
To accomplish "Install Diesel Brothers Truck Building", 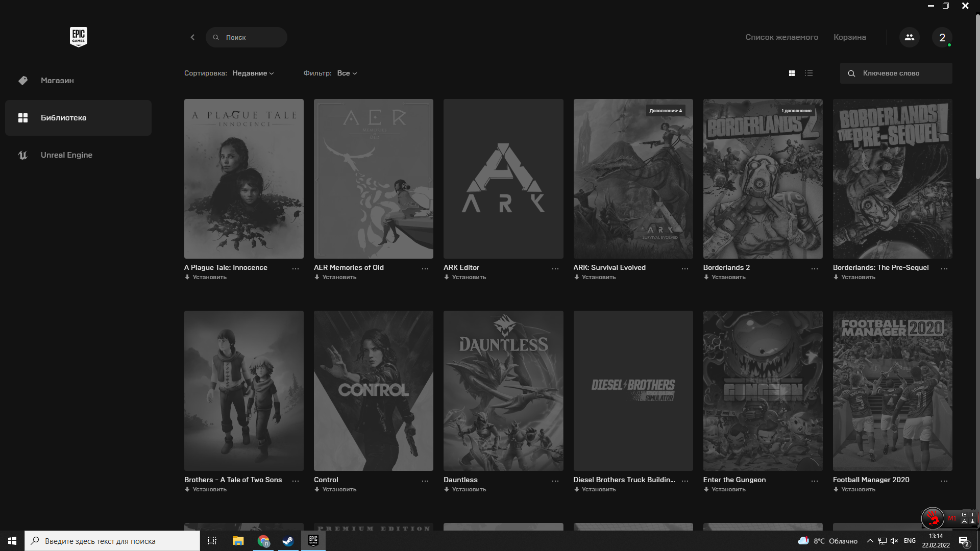I will [595, 490].
